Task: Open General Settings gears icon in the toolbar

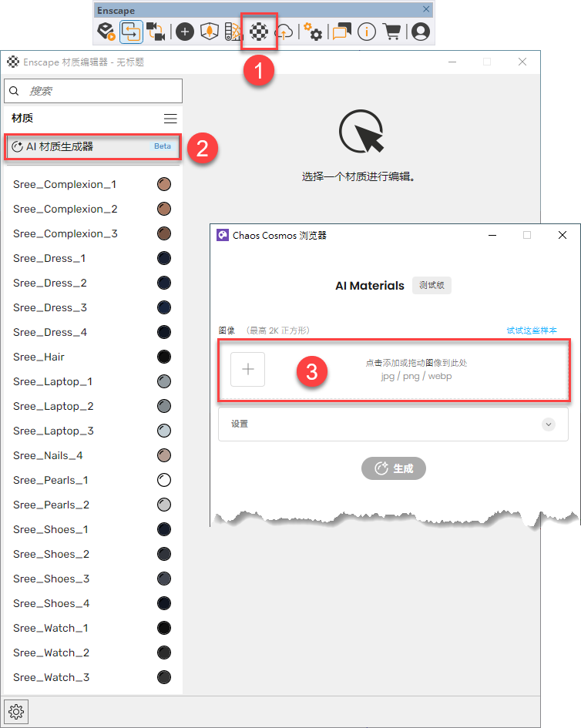Action: coord(313,32)
